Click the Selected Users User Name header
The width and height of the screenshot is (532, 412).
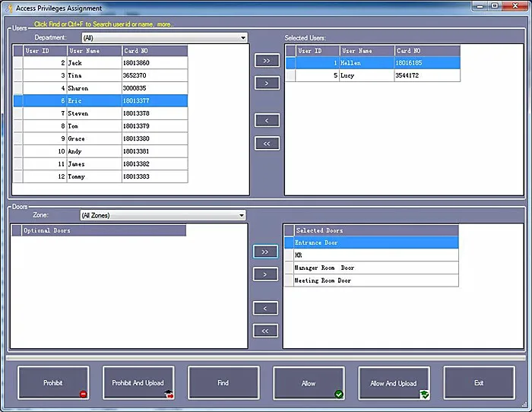click(367, 51)
